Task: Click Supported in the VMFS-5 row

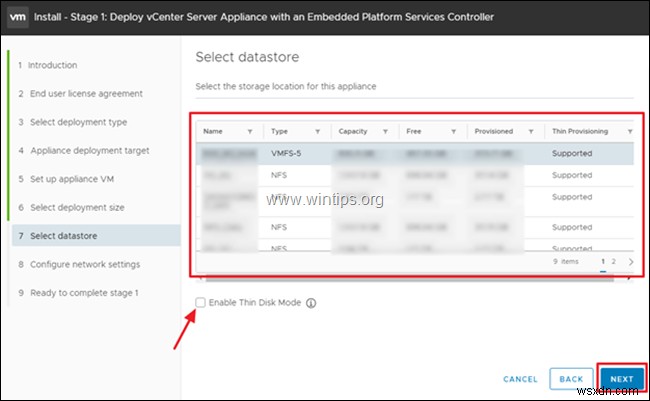Action: point(572,153)
